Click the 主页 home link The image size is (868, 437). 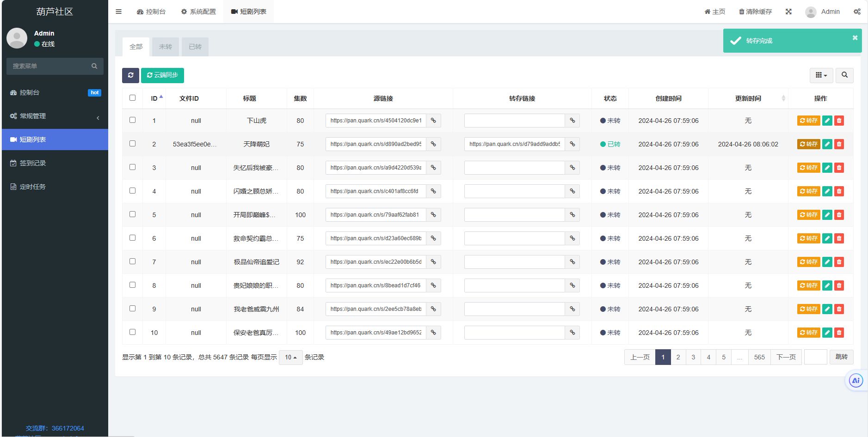[715, 12]
